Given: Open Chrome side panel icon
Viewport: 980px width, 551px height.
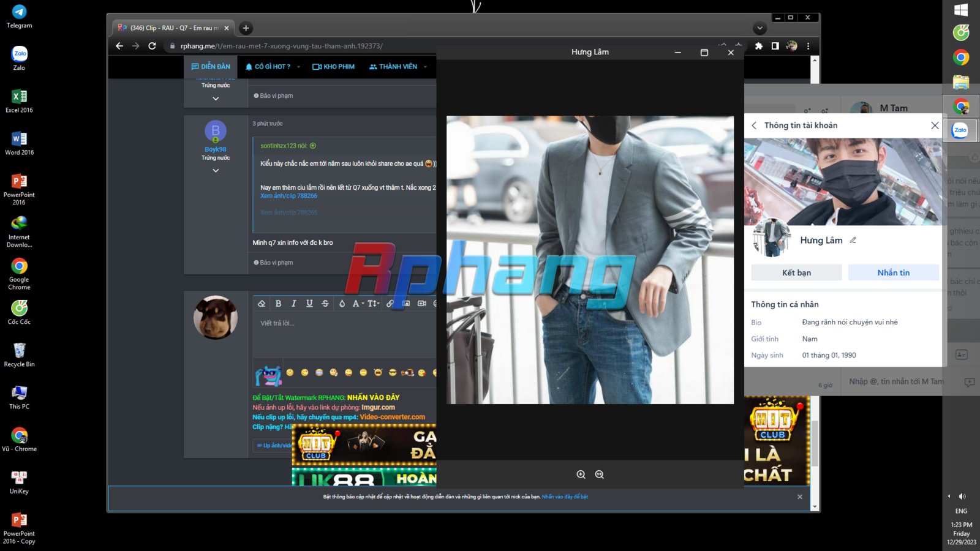Looking at the screenshot, I should (775, 46).
